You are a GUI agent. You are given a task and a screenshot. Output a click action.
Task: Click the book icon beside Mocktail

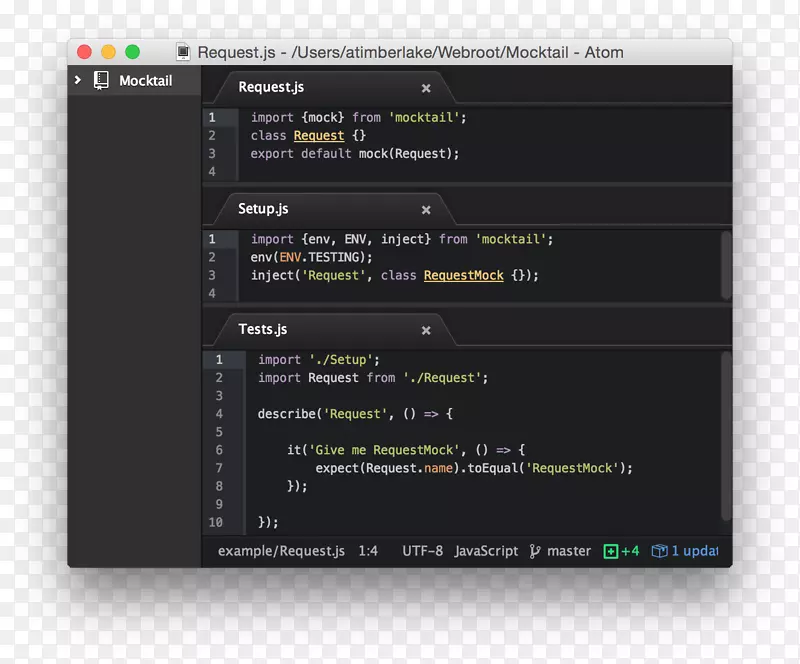click(101, 80)
